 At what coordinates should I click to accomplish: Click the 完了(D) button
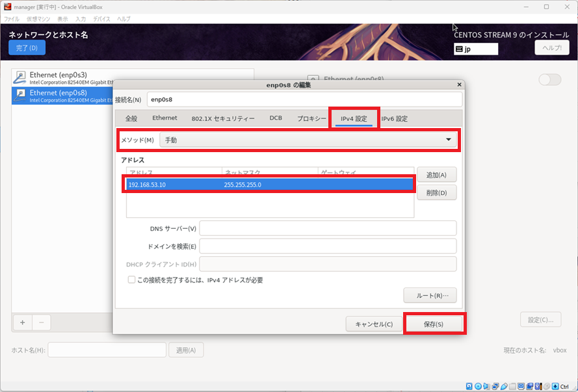click(x=27, y=48)
